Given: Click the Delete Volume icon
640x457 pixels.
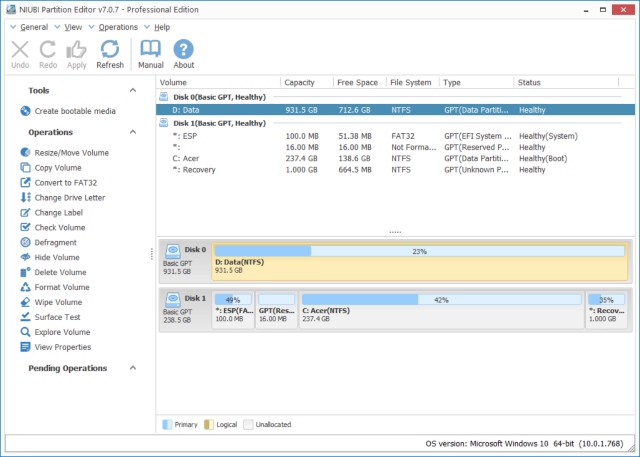Looking at the screenshot, I should [25, 272].
